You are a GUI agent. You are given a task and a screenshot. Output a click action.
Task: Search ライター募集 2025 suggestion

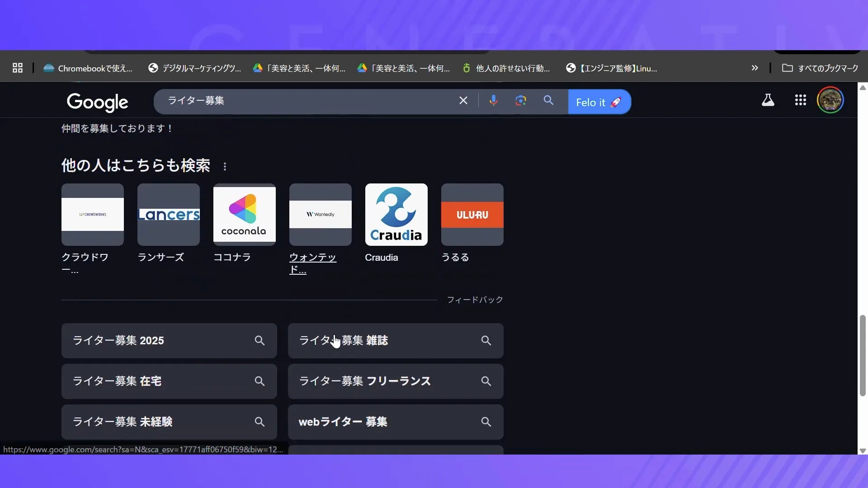pos(169,341)
